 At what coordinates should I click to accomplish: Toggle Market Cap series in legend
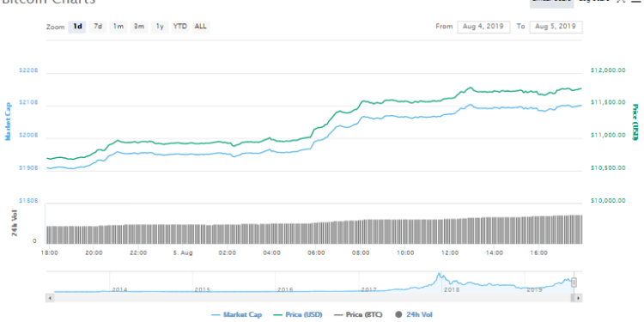pyautogui.click(x=237, y=314)
